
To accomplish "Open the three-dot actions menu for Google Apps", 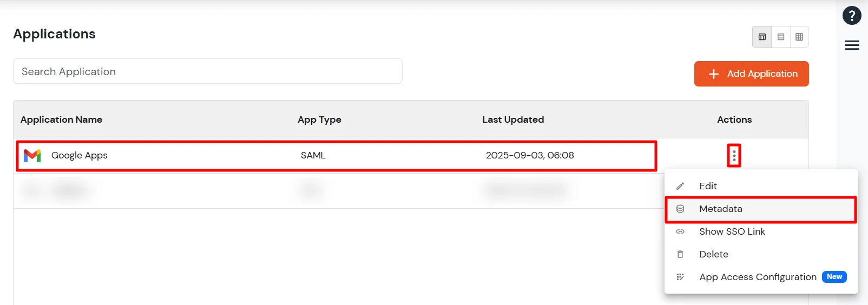I will point(734,156).
